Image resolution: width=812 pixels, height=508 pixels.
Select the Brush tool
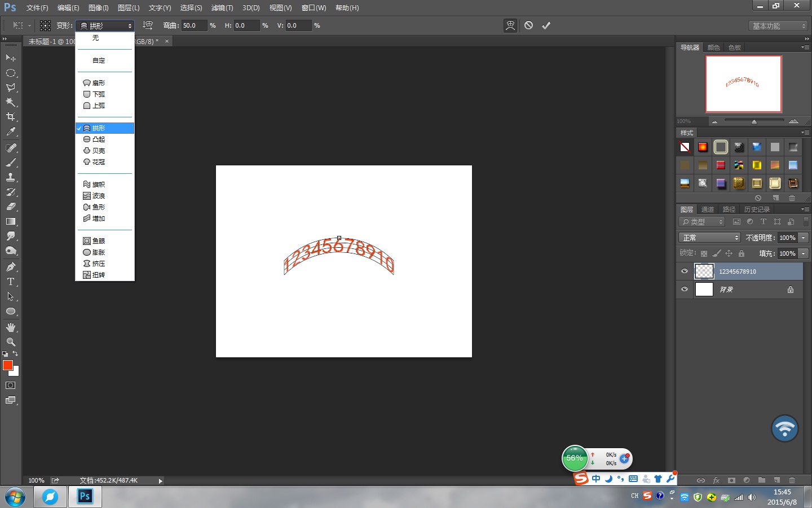point(11,163)
